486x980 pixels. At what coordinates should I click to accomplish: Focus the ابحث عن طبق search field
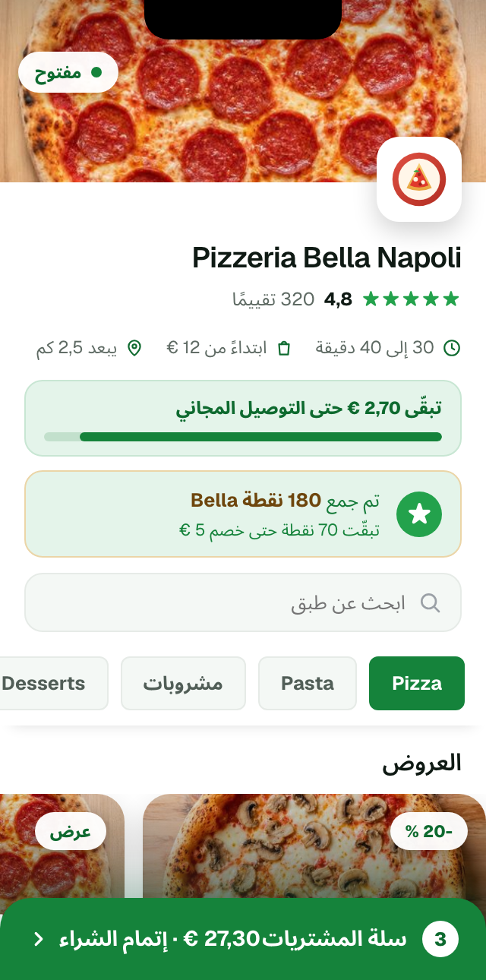(243, 602)
